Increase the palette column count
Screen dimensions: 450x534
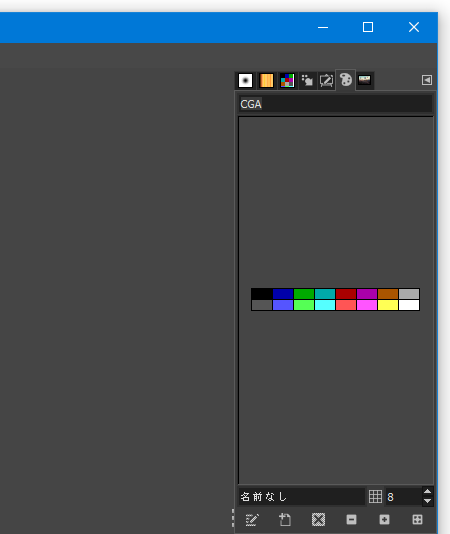click(x=428, y=491)
